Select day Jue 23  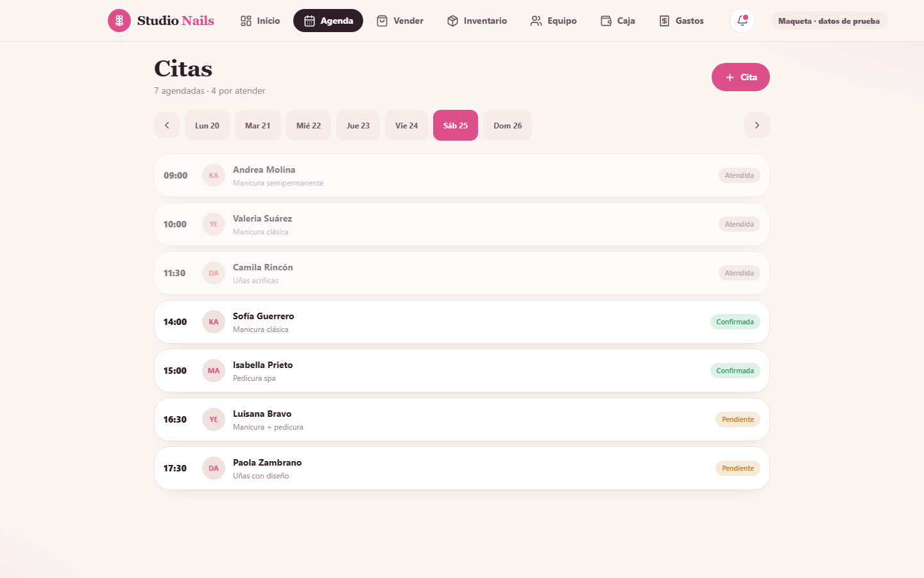(x=358, y=125)
